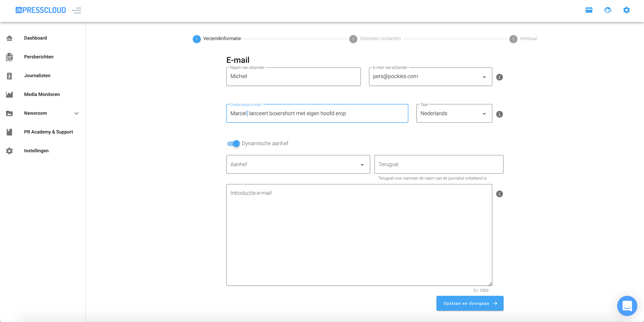
Task: Click the info icon beside the Taal dropdown
Action: click(499, 114)
